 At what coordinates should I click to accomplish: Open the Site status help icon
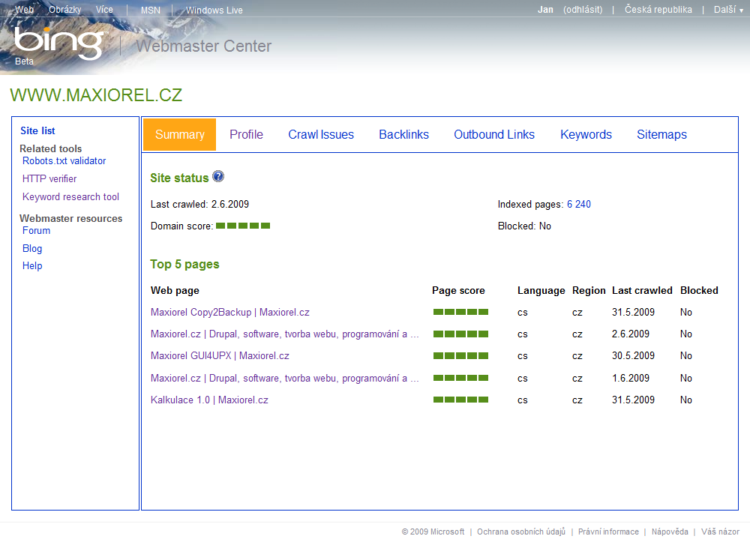point(218,176)
